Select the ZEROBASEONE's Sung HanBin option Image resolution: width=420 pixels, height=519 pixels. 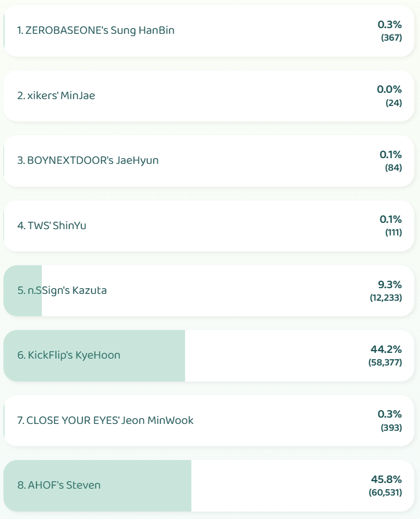click(x=209, y=31)
